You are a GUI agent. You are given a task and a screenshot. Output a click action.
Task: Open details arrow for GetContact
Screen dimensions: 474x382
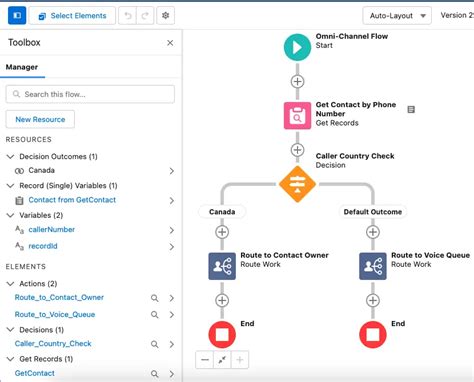click(172, 374)
